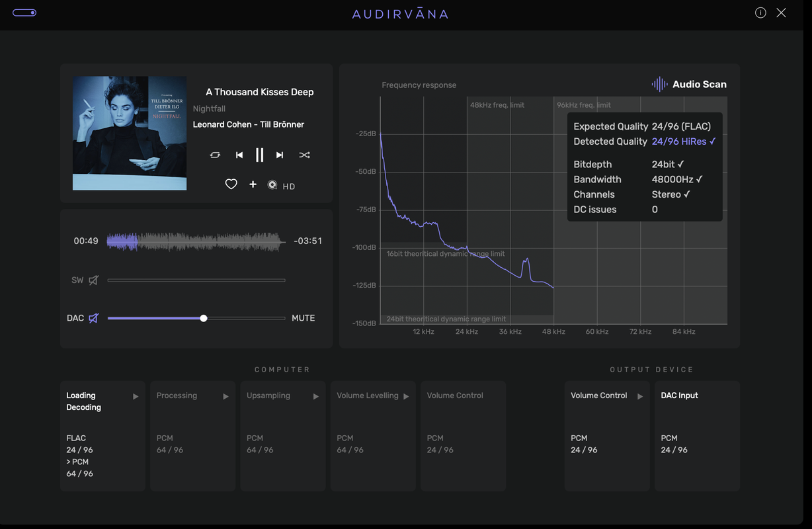
Task: Click Detected Quality 24/96 HiRes value
Action: 684,142
